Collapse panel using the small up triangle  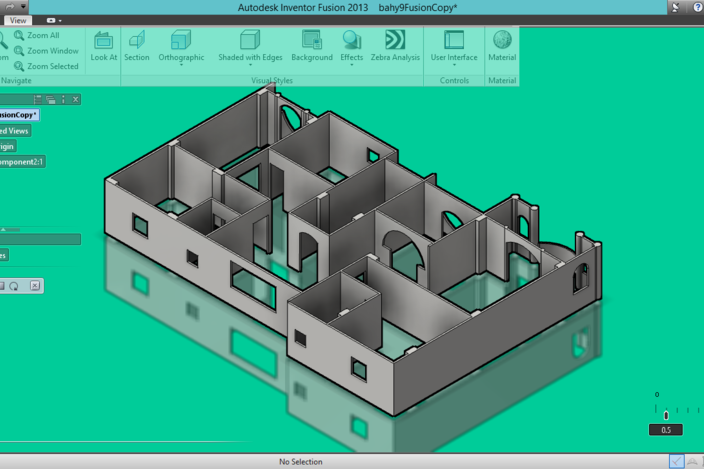point(4,229)
